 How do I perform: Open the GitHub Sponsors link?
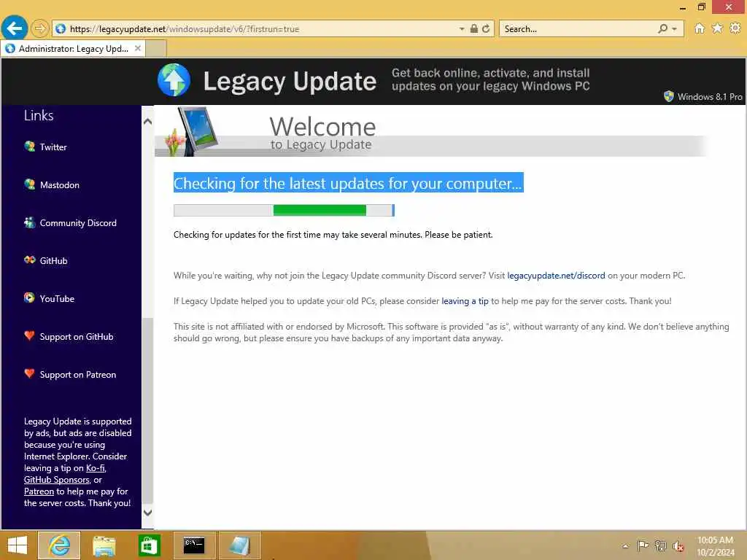[x=57, y=480]
